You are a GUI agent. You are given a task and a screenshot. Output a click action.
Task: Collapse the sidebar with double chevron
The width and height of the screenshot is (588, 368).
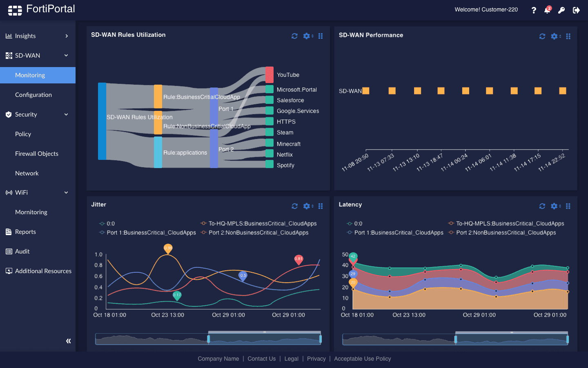point(68,341)
